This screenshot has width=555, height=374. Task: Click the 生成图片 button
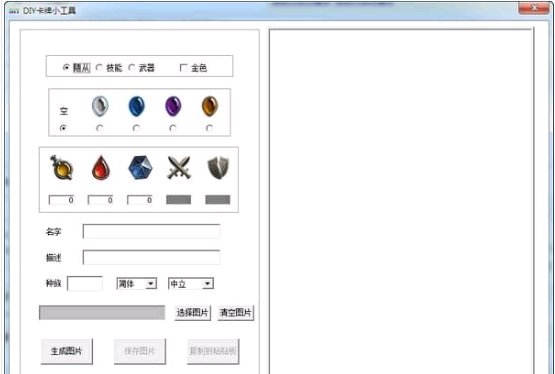67,351
